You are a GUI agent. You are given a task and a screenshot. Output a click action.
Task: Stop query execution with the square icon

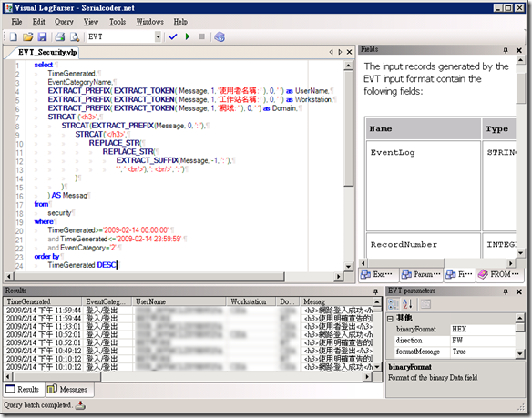tap(201, 36)
